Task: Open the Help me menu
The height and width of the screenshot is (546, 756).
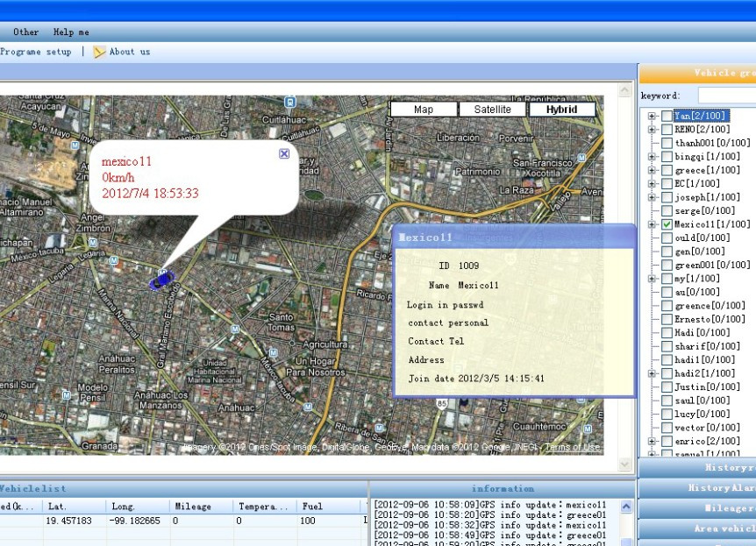Action: [x=71, y=32]
